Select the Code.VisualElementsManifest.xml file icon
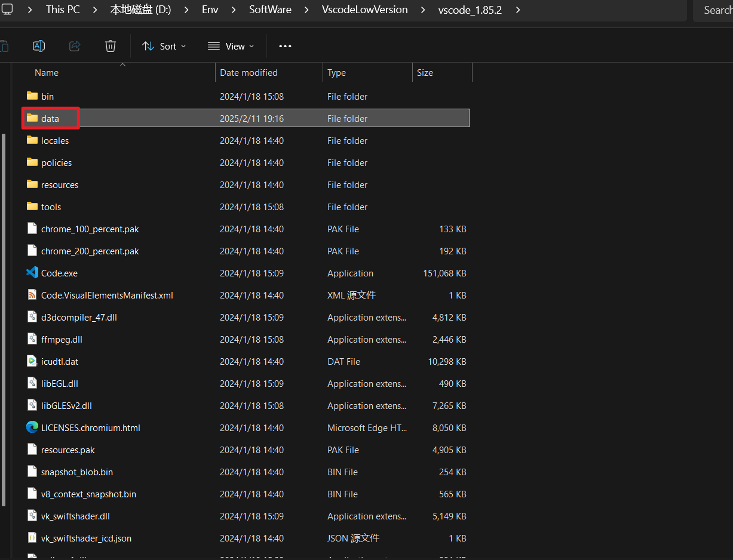The height and width of the screenshot is (560, 733). 32,295
